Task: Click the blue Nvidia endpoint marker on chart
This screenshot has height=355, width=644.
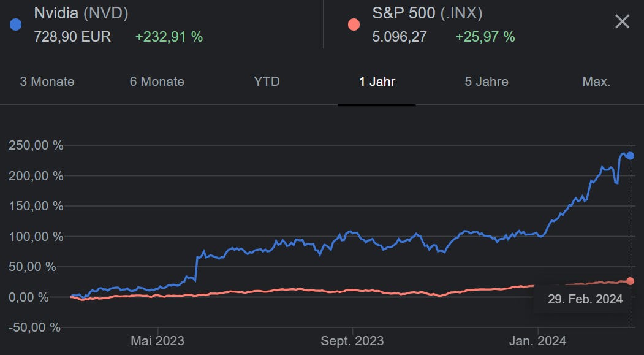Action: pyautogui.click(x=631, y=156)
